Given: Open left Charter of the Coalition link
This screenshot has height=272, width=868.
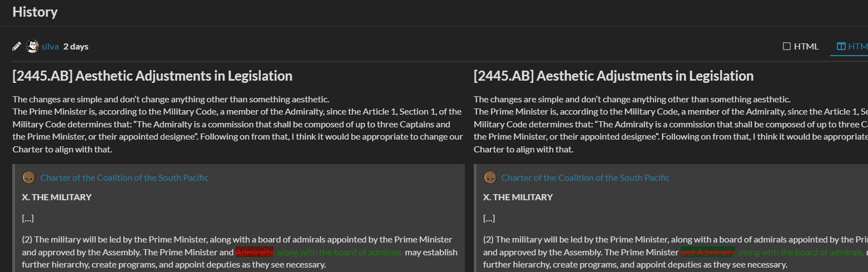Looking at the screenshot, I should coord(125,177).
